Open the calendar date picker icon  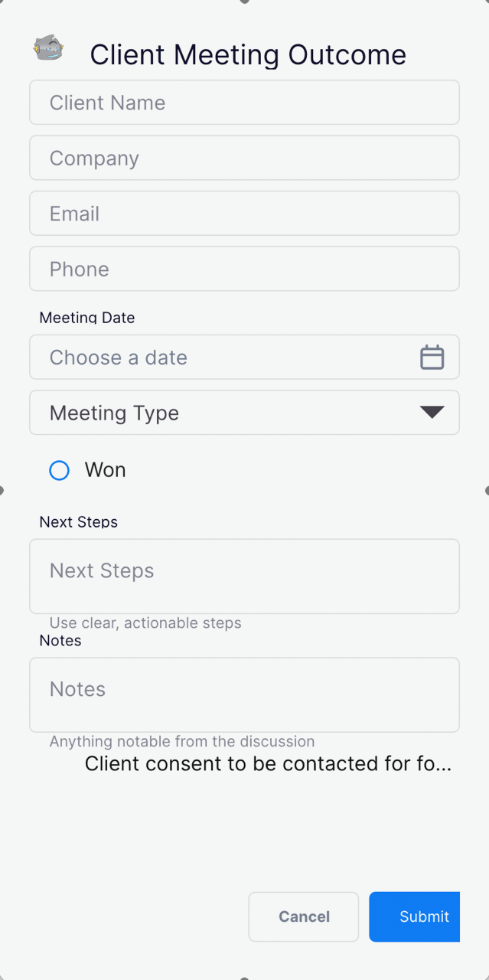(x=432, y=358)
